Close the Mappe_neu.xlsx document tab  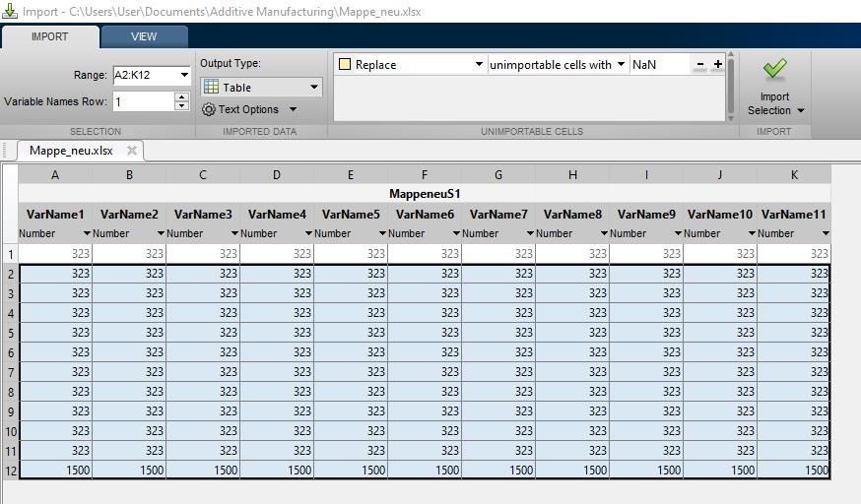(131, 151)
